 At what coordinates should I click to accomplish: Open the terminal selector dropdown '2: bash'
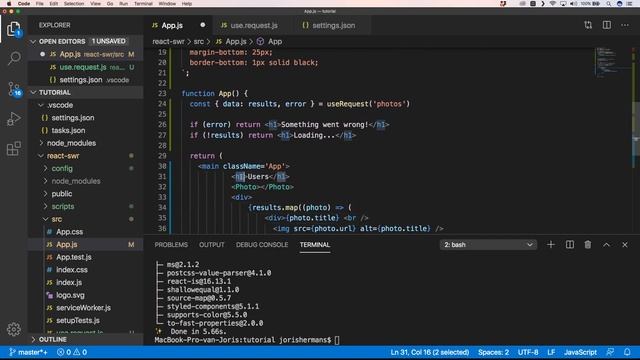(488, 244)
